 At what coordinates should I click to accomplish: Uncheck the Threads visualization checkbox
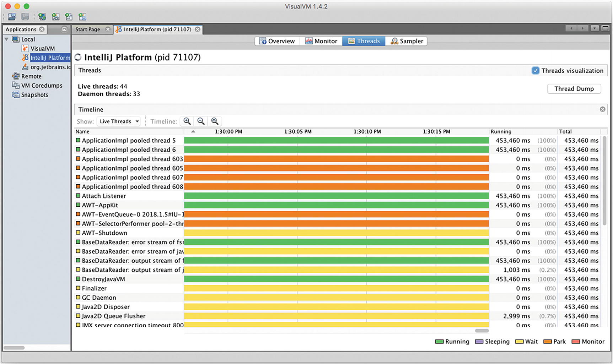pos(535,70)
